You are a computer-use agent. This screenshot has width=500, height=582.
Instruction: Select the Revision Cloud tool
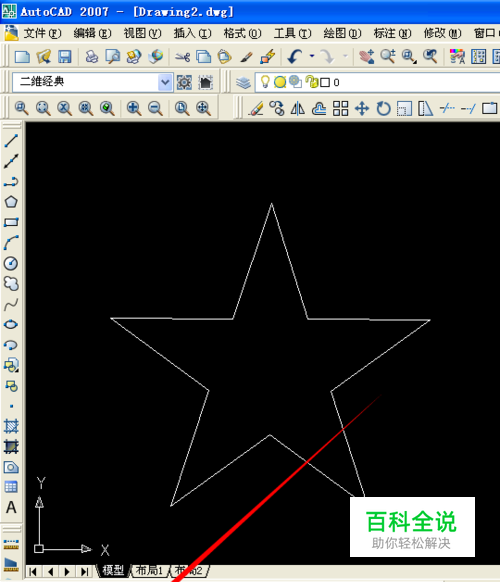click(11, 284)
